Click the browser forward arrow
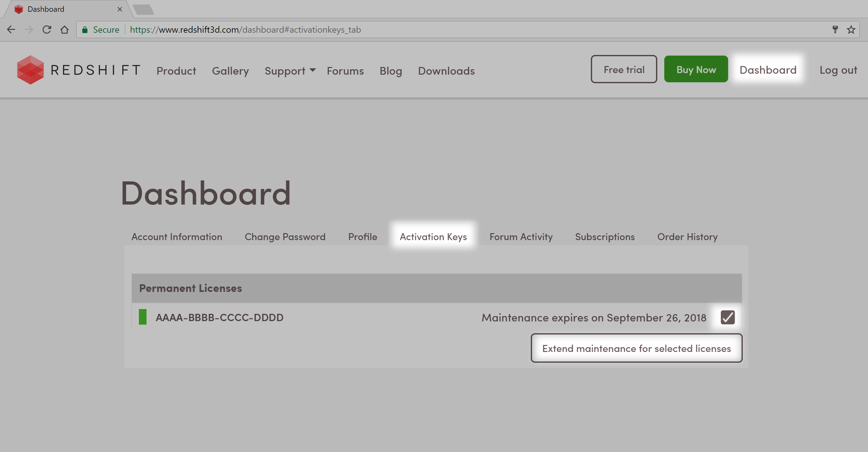The image size is (868, 452). (x=29, y=30)
